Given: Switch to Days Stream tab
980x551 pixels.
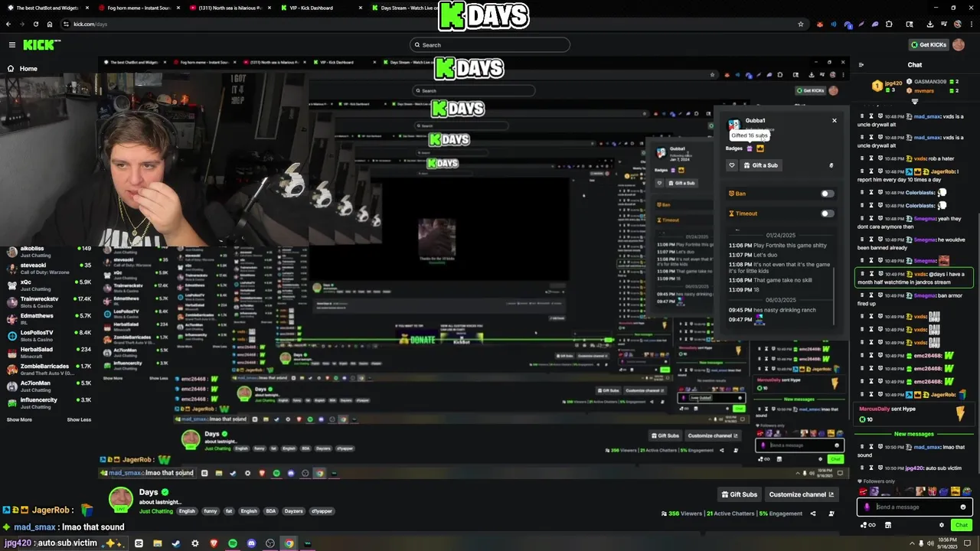Looking at the screenshot, I should (404, 8).
